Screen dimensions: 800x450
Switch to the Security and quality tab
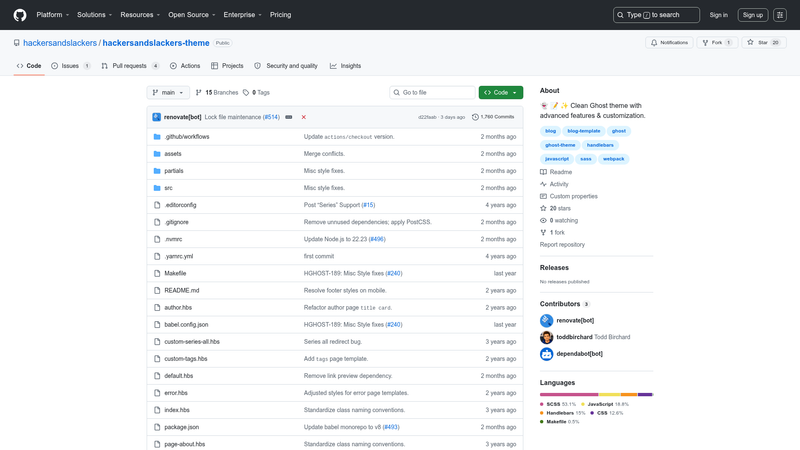[x=286, y=66]
